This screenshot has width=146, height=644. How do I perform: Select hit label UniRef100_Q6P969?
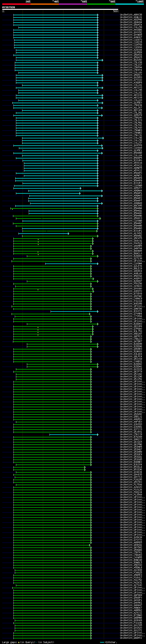click(131, 596)
